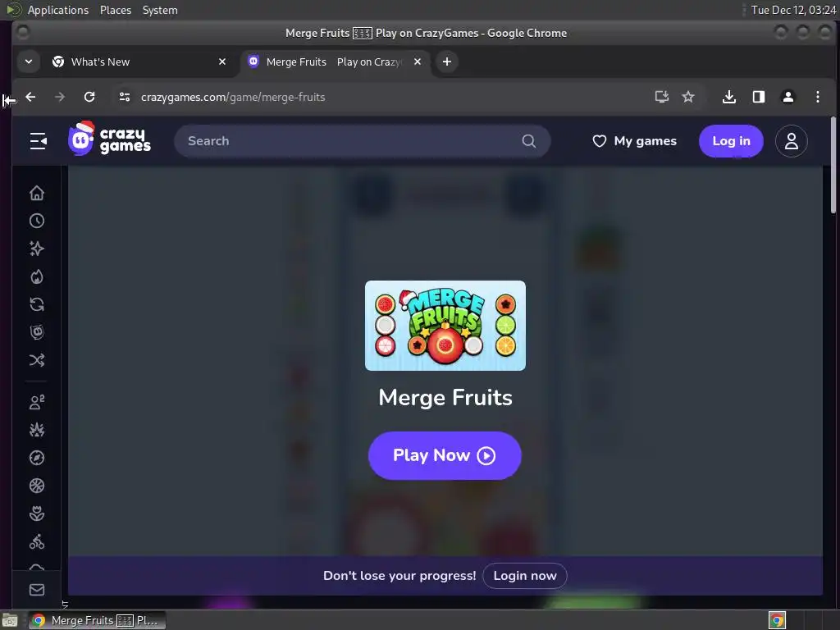Go back to previous page
This screenshot has width=840, height=630.
[30, 97]
